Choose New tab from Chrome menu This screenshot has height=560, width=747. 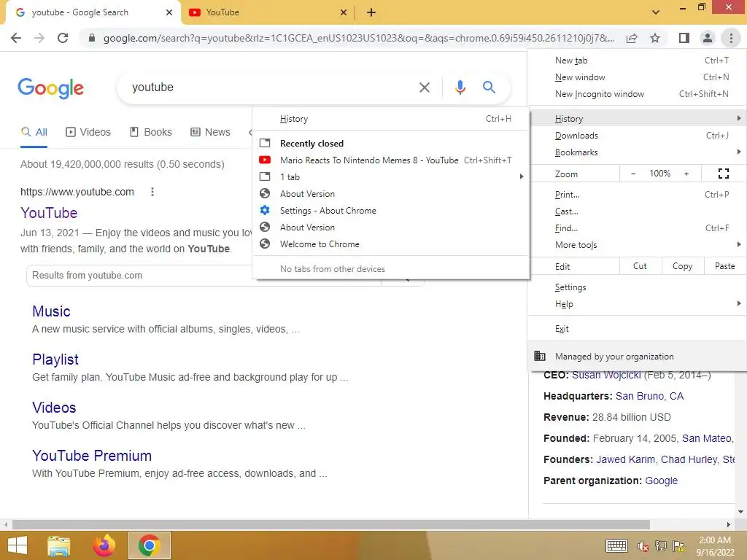click(638, 61)
